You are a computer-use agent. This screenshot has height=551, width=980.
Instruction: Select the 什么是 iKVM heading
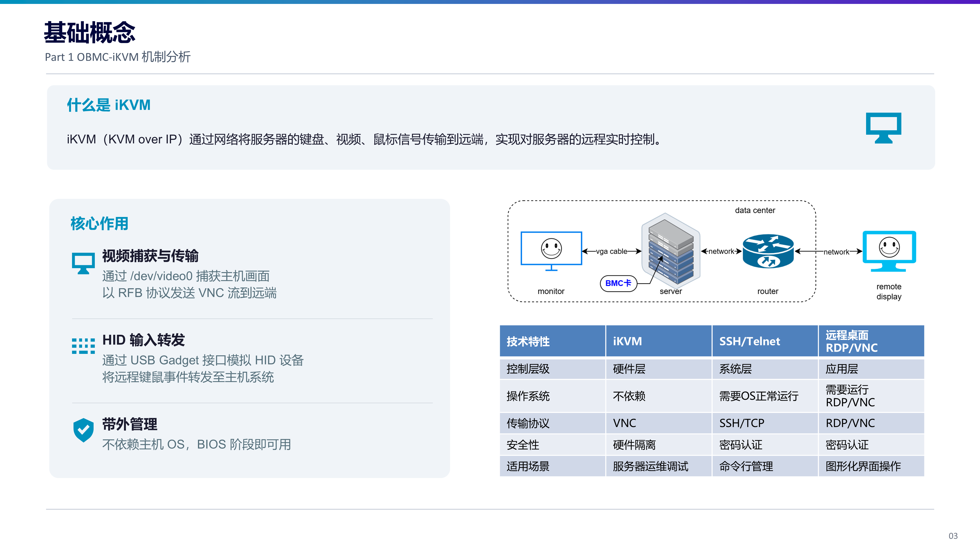coord(109,105)
